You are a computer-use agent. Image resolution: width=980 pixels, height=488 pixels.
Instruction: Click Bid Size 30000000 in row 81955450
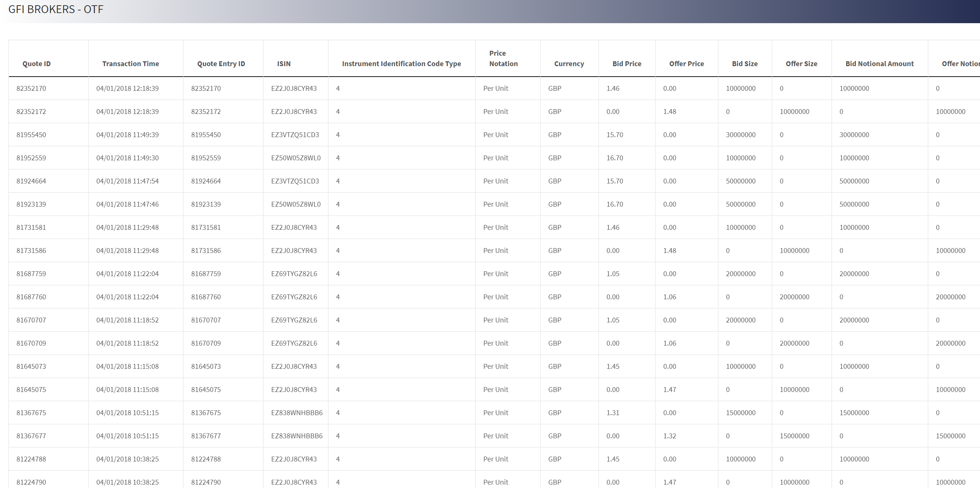tap(741, 135)
